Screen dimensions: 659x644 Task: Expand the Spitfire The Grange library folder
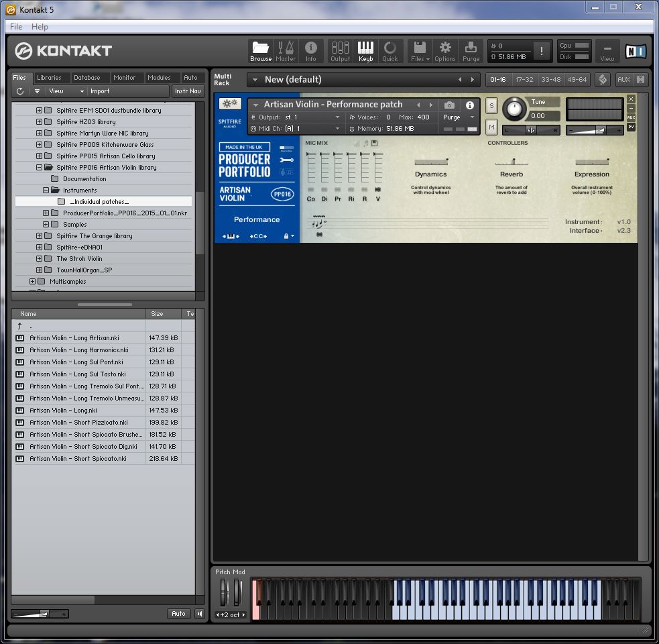coord(39,236)
